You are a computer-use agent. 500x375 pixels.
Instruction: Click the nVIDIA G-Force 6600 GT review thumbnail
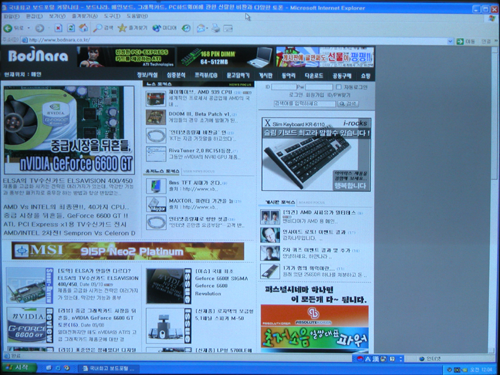point(30,325)
